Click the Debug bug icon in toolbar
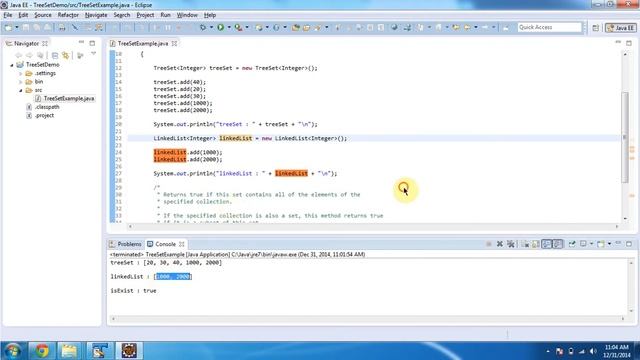This screenshot has width=640, height=360. point(203,27)
